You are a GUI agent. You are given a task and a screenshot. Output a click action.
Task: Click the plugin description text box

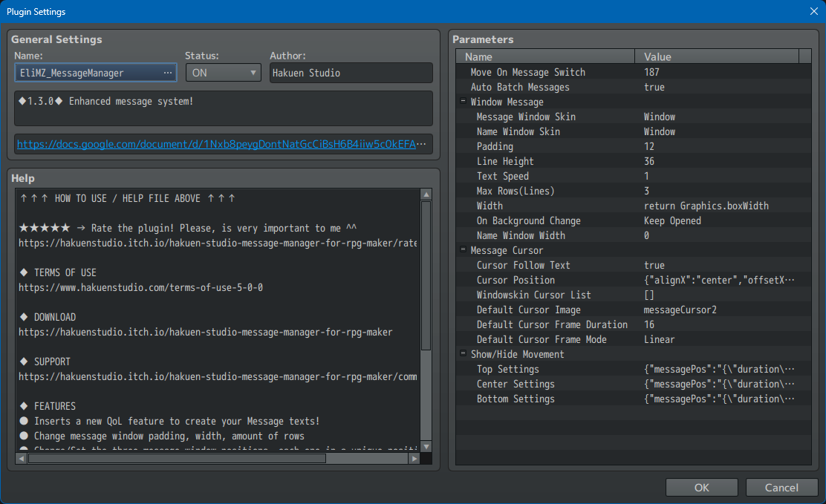(224, 108)
